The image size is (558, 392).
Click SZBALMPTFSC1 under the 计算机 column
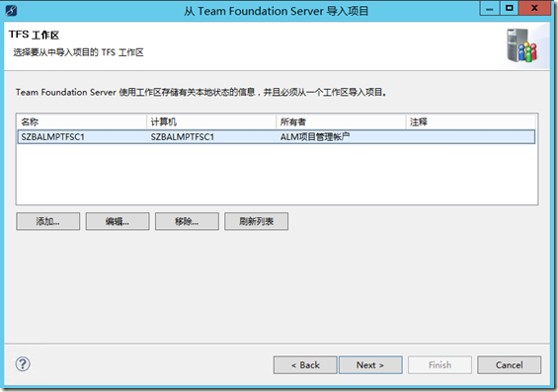point(182,137)
